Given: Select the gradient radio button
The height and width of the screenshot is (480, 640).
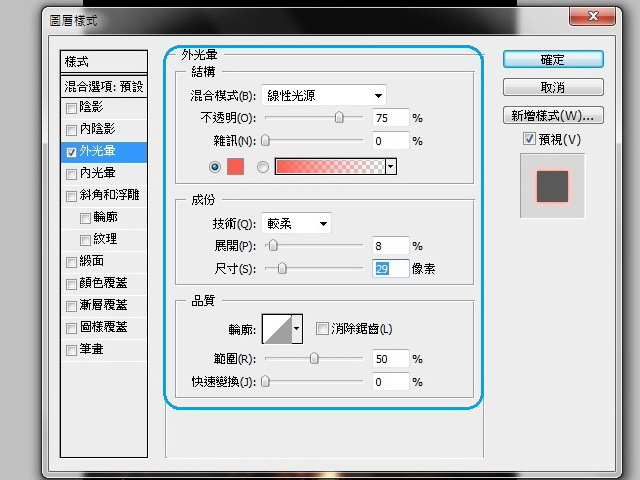Looking at the screenshot, I should 263,167.
